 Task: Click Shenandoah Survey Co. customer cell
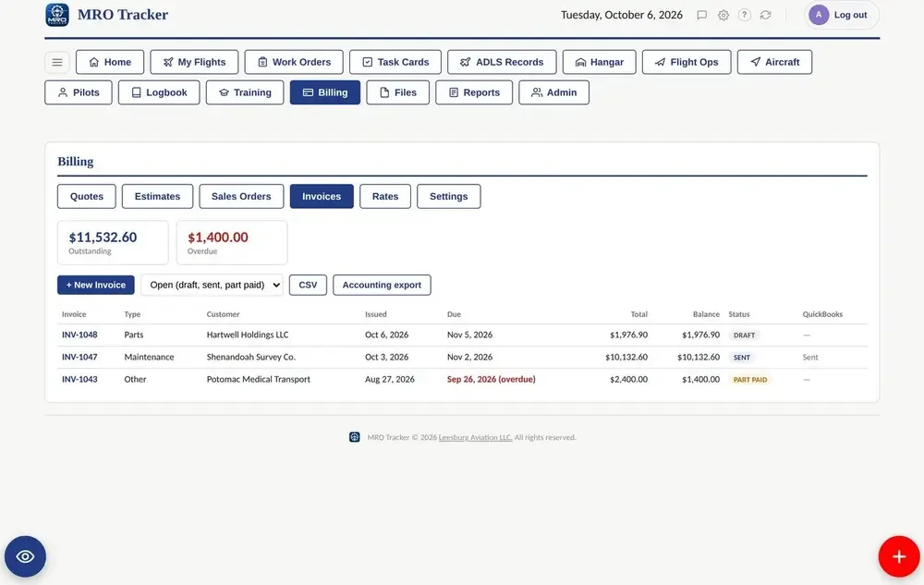pyautogui.click(x=251, y=357)
